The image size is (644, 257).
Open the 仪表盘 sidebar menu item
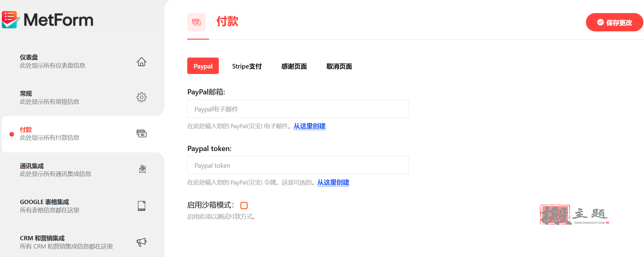(83, 62)
